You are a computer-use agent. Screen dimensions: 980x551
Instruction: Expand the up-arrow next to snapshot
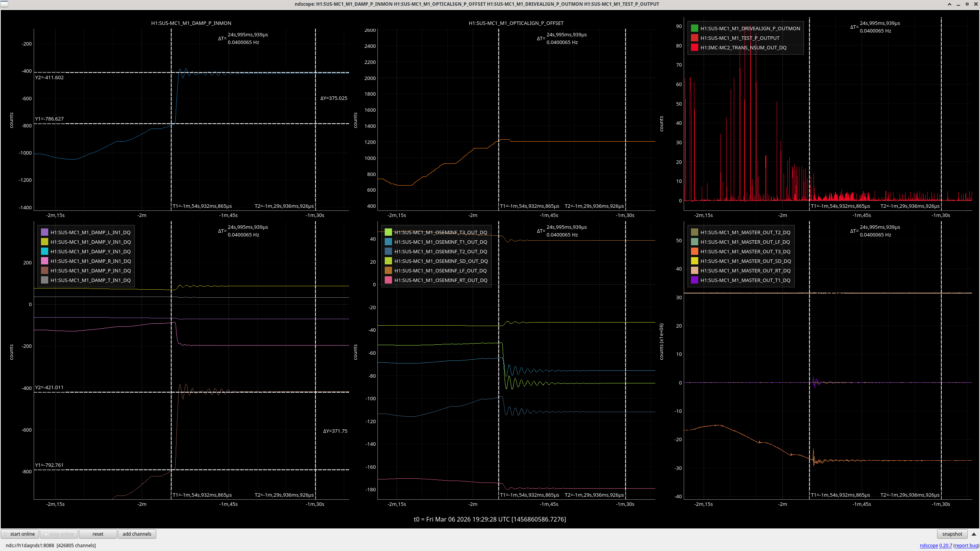974,534
